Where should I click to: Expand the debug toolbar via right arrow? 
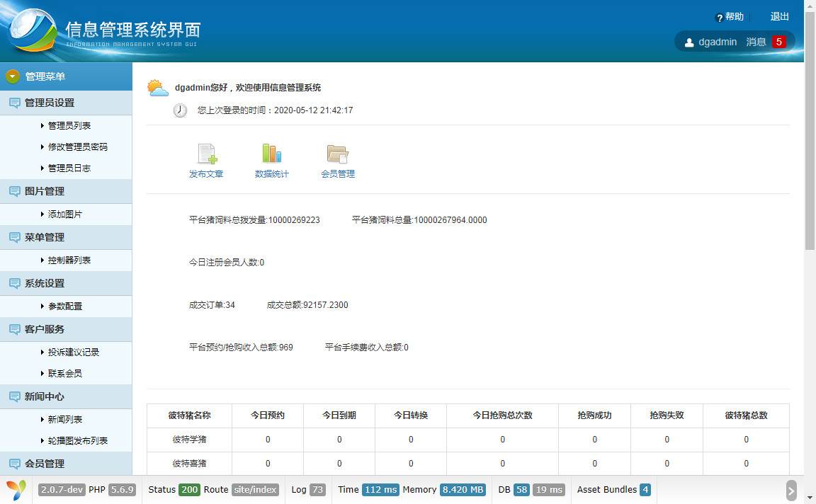pyautogui.click(x=792, y=489)
